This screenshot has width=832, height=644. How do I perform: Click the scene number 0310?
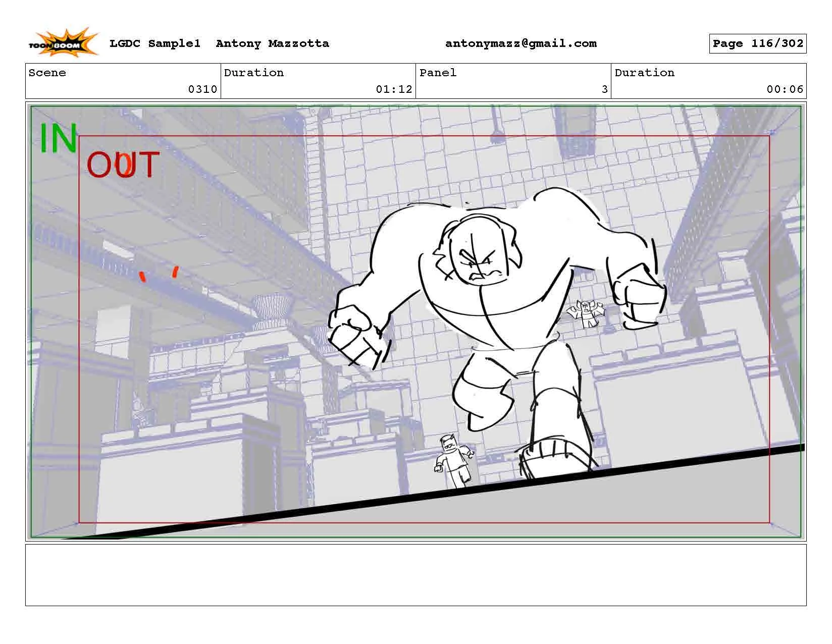coord(202,89)
